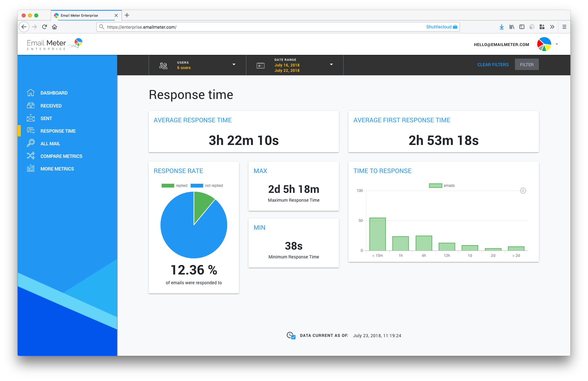This screenshot has height=381, width=588.
Task: Select Response Time in the sidebar menu
Action: click(x=58, y=130)
